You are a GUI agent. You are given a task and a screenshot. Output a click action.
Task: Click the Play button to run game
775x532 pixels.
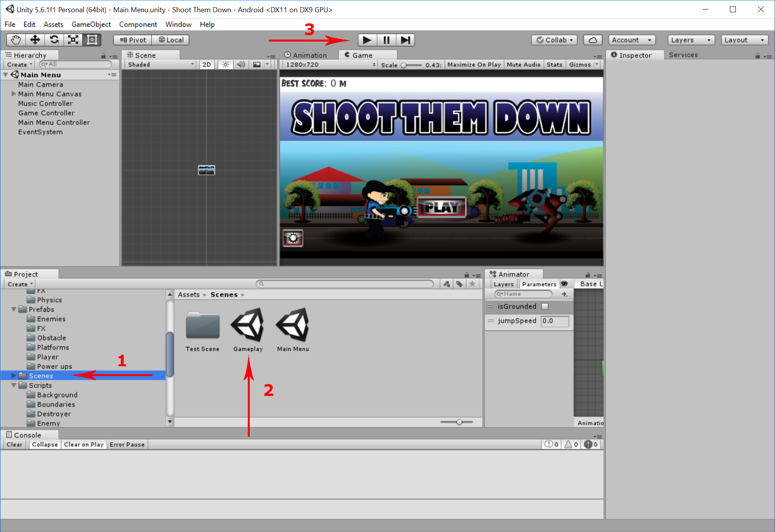(366, 40)
